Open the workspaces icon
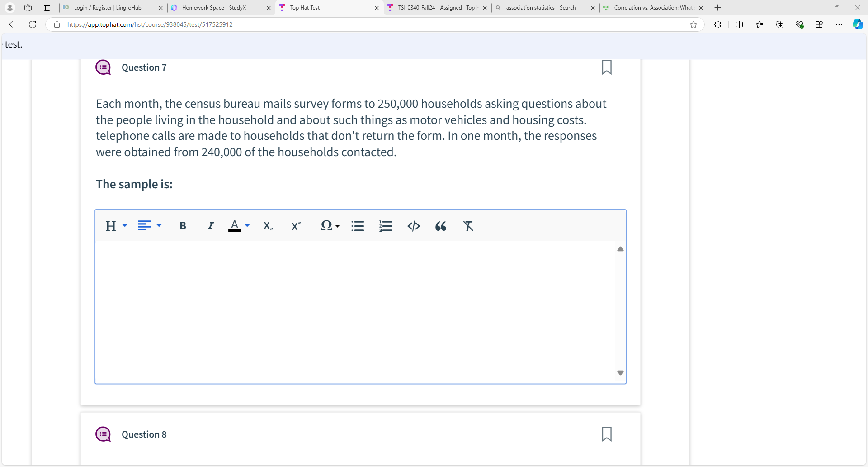 point(28,8)
